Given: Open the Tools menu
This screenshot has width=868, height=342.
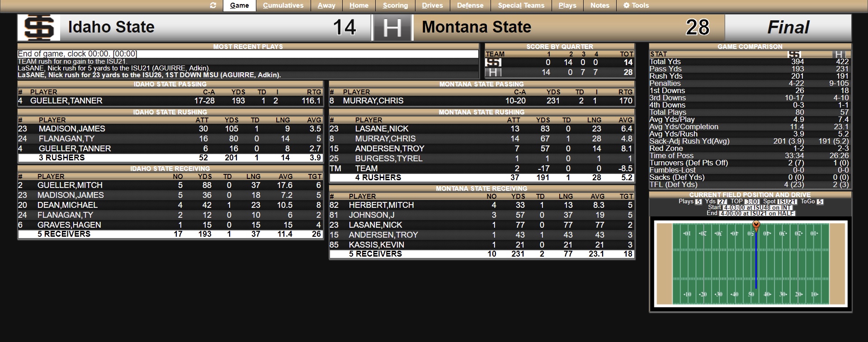Looking at the screenshot, I should pos(636,5).
